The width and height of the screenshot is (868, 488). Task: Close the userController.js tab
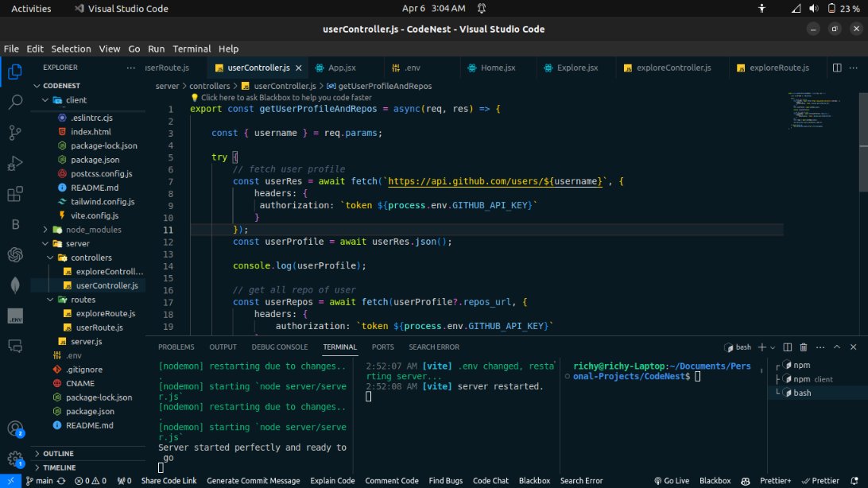click(298, 68)
